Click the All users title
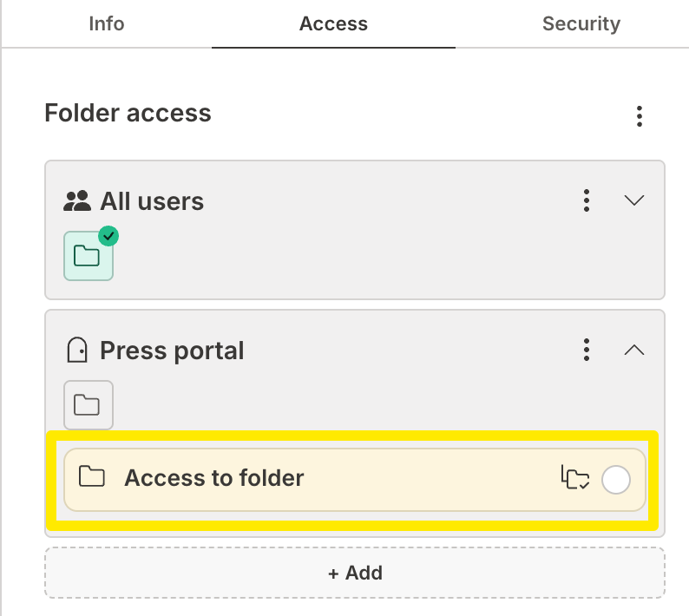689x616 pixels. point(152,201)
